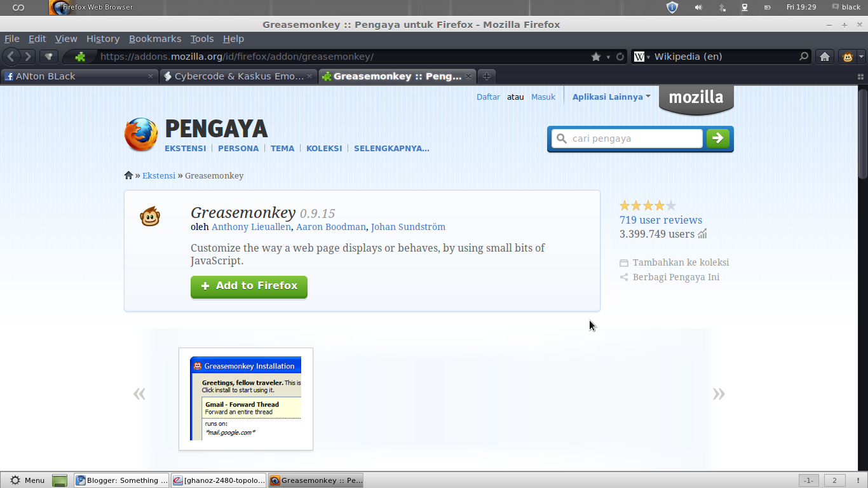Click the Firefox logo beside PENGAYA
The height and width of the screenshot is (488, 868).
tap(141, 135)
